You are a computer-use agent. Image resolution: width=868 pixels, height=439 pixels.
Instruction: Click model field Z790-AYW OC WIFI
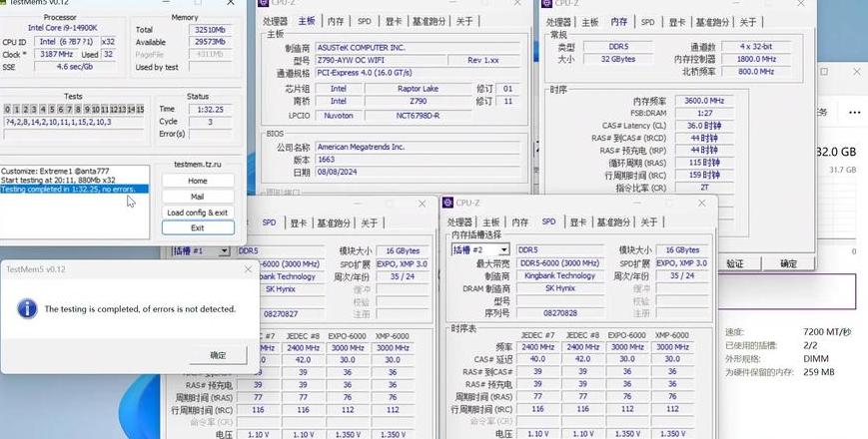coord(381,60)
